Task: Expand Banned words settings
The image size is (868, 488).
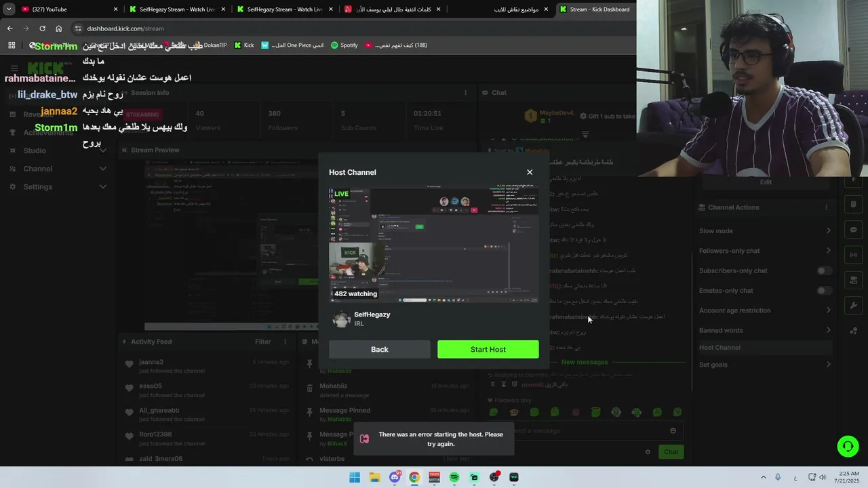Action: coord(765,330)
